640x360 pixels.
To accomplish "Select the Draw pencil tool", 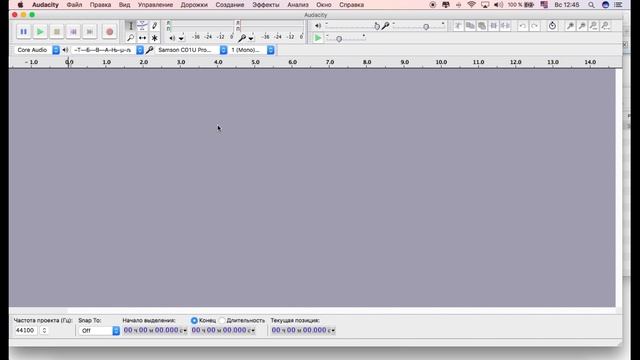I will [x=154, y=26].
